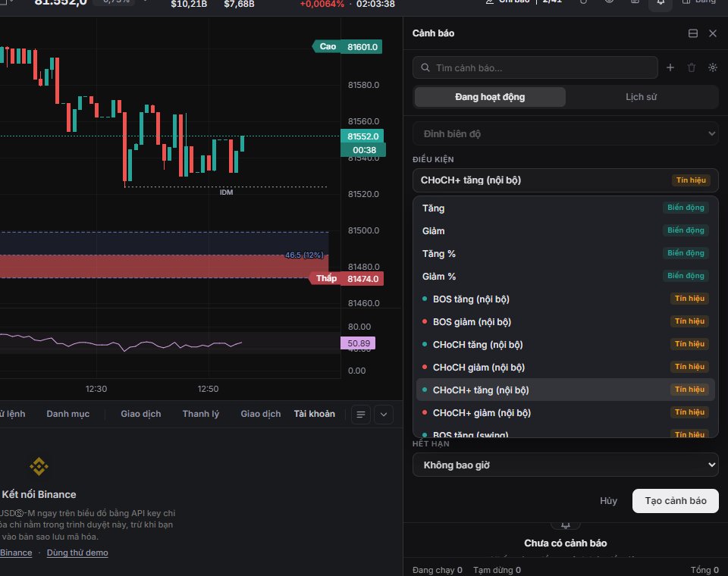Screen dimensions: 728x576
Task: Expand bottom panel chevron dropdown
Action: 384,415
